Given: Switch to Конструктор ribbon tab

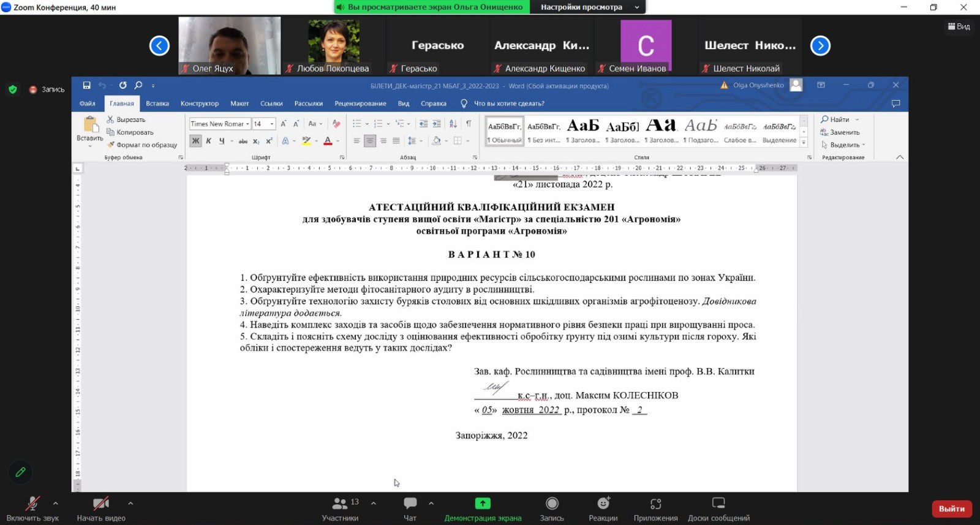Looking at the screenshot, I should pyautogui.click(x=200, y=104).
